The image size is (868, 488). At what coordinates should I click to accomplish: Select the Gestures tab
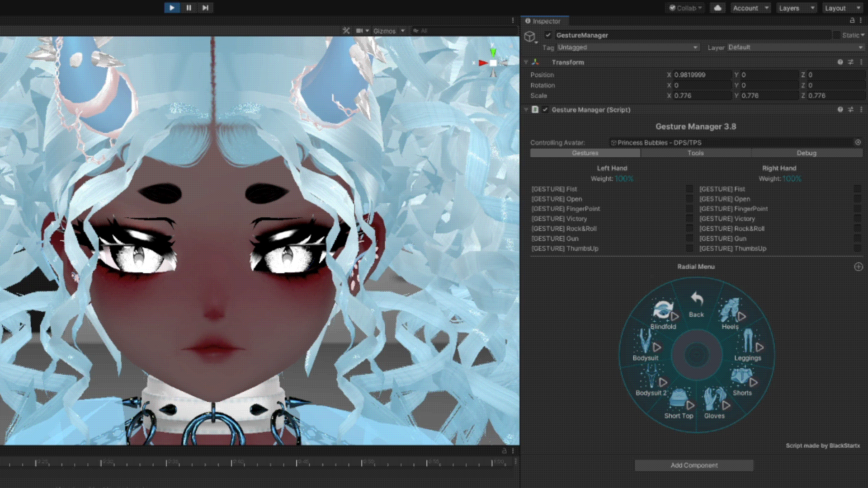[585, 153]
